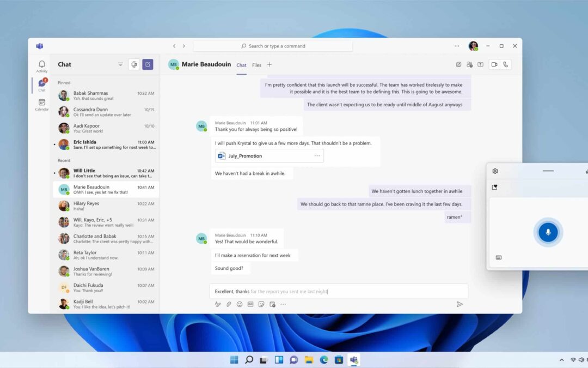Open Calendar in the left rail
588x368 pixels.
pos(41,105)
